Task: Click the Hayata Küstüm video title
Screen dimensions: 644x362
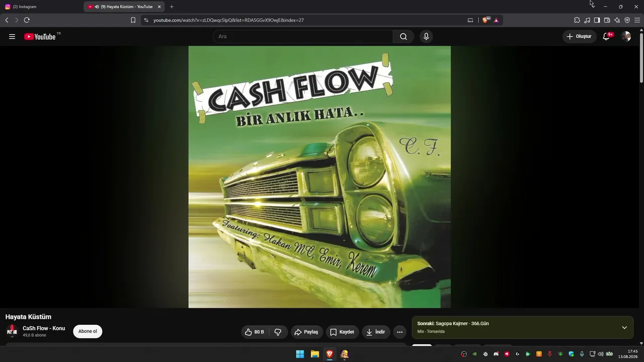Action: tap(28, 317)
